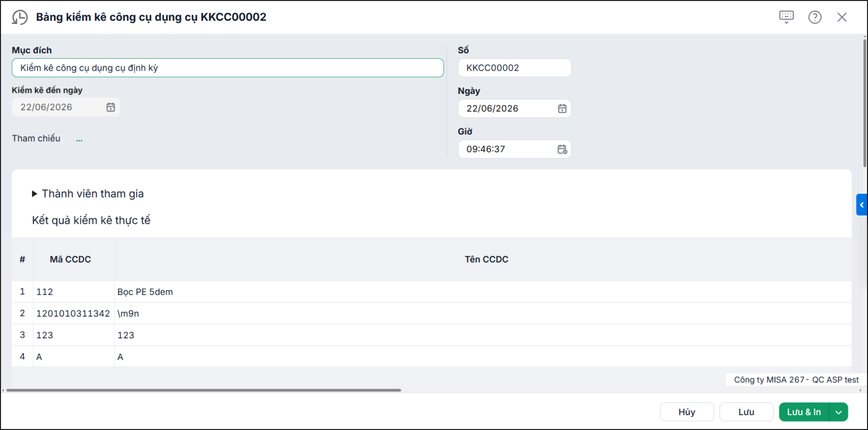Click the Hủy button

687,412
